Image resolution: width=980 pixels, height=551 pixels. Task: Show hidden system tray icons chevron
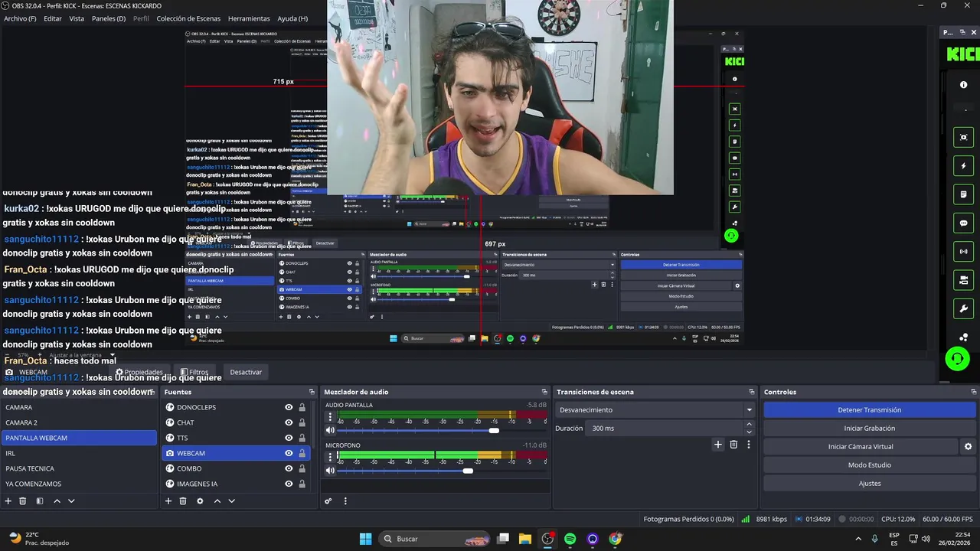[x=858, y=539]
